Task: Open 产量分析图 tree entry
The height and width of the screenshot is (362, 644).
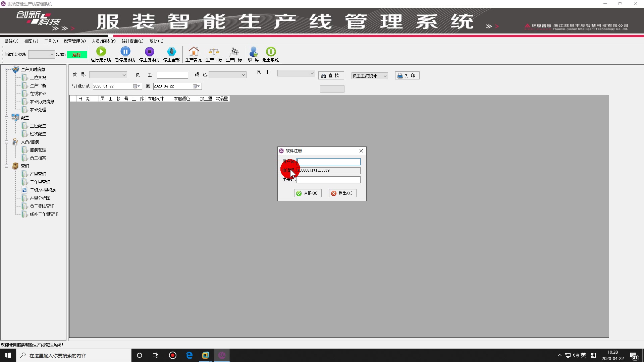Action: pyautogui.click(x=40, y=198)
